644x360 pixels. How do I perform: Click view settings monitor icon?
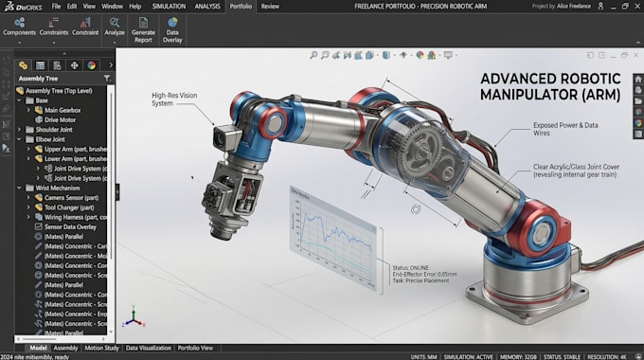pos(448,55)
